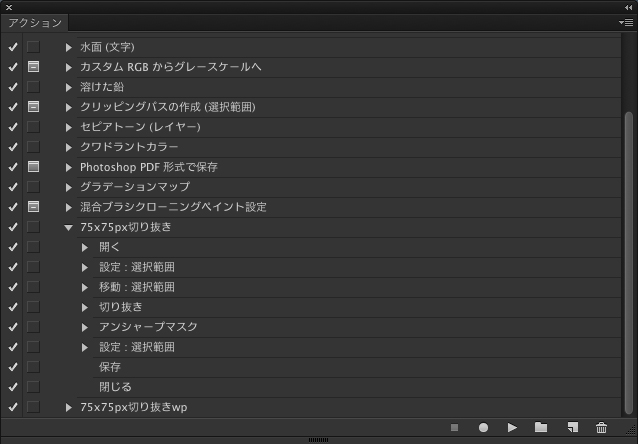Select the アクション panel tab
This screenshot has width=638, height=444.
35,22
